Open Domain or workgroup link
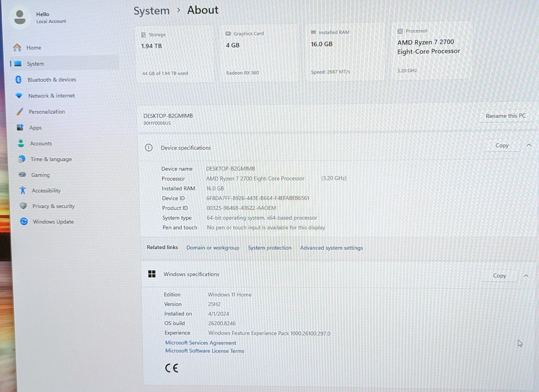 (x=213, y=248)
